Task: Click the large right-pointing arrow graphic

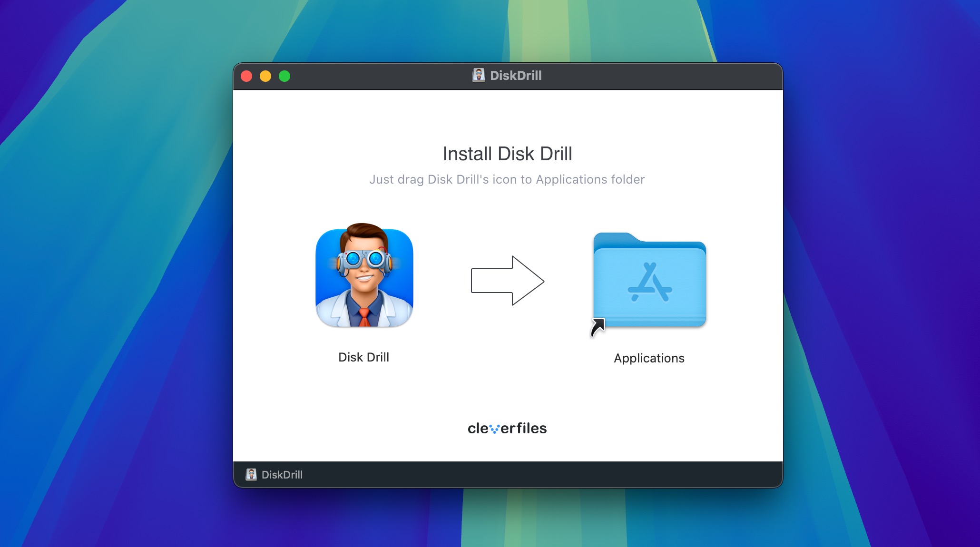Action: (x=507, y=281)
